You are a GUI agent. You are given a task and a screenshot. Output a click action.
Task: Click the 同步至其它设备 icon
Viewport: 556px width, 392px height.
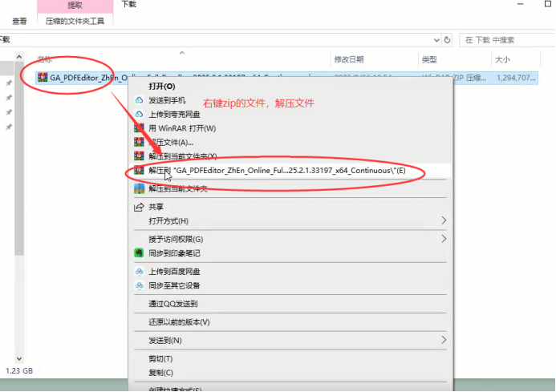[140, 285]
